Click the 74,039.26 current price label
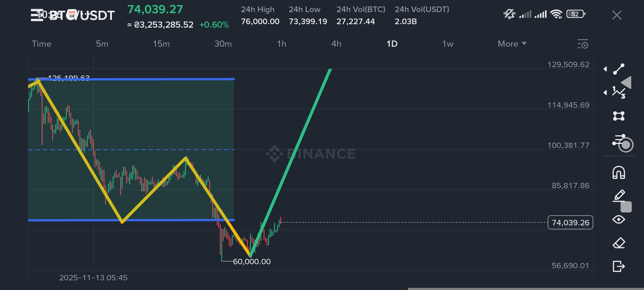 (x=570, y=223)
